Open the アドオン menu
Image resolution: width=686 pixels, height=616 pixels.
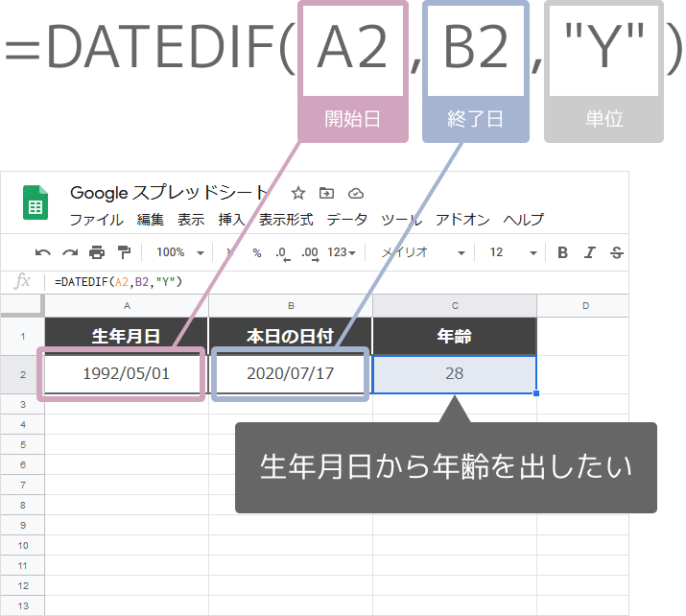click(x=462, y=219)
